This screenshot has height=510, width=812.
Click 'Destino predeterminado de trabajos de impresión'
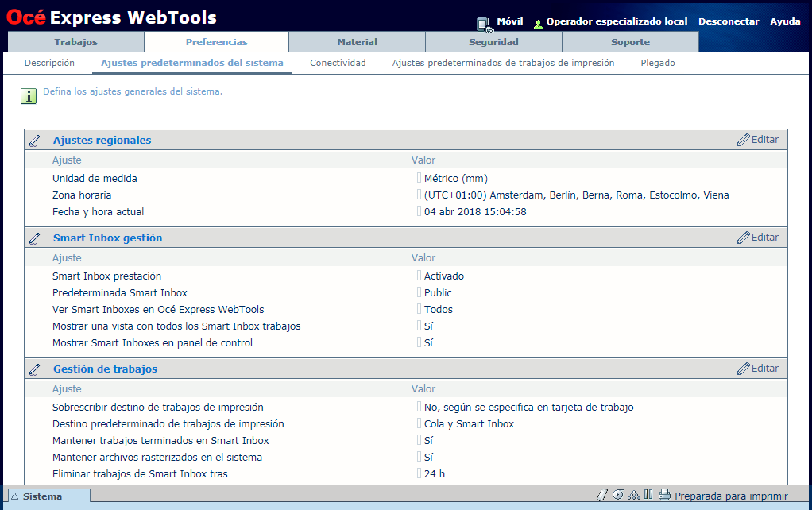168,424
